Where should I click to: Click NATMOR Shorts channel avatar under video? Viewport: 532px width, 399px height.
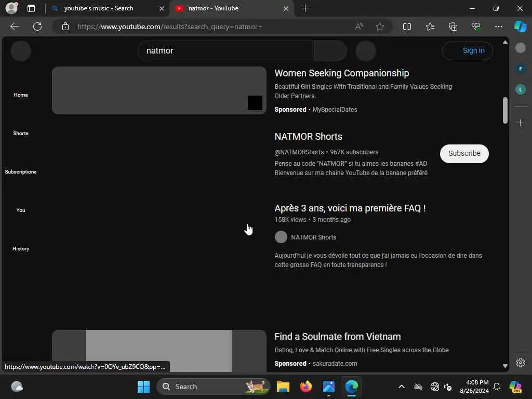pos(281,237)
